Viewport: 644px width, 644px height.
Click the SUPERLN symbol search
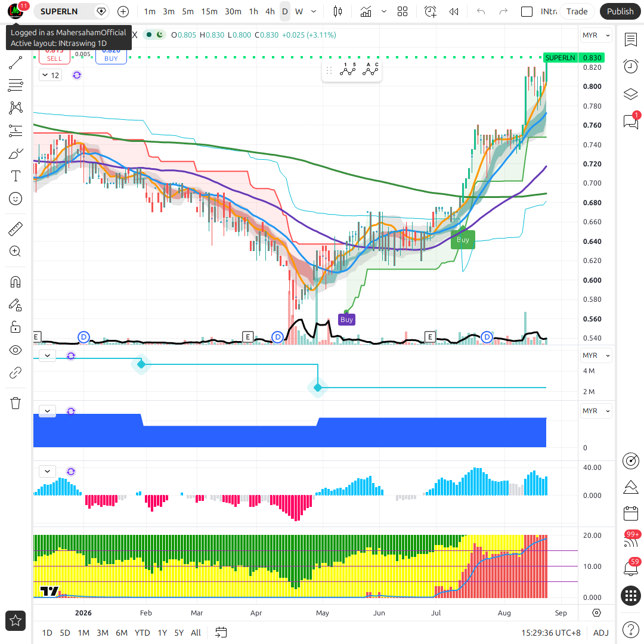point(59,11)
